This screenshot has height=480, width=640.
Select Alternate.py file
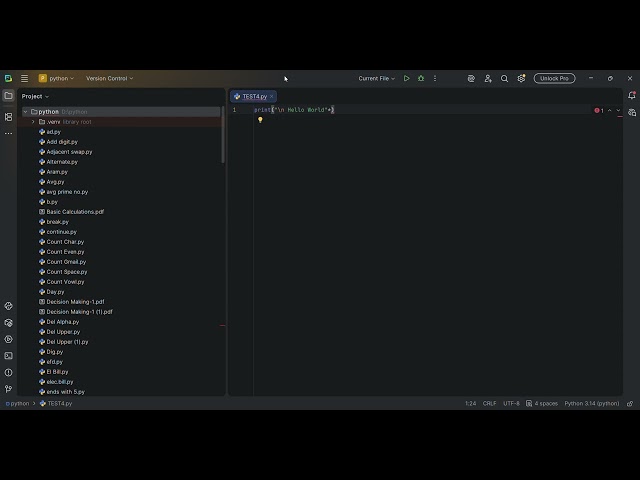[58, 162]
